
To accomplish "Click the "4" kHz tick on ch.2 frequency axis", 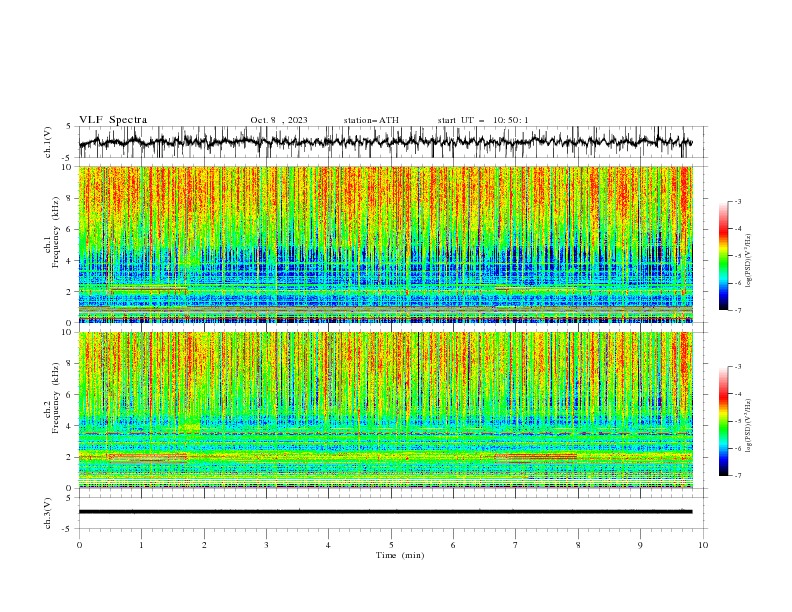I will [x=70, y=426].
